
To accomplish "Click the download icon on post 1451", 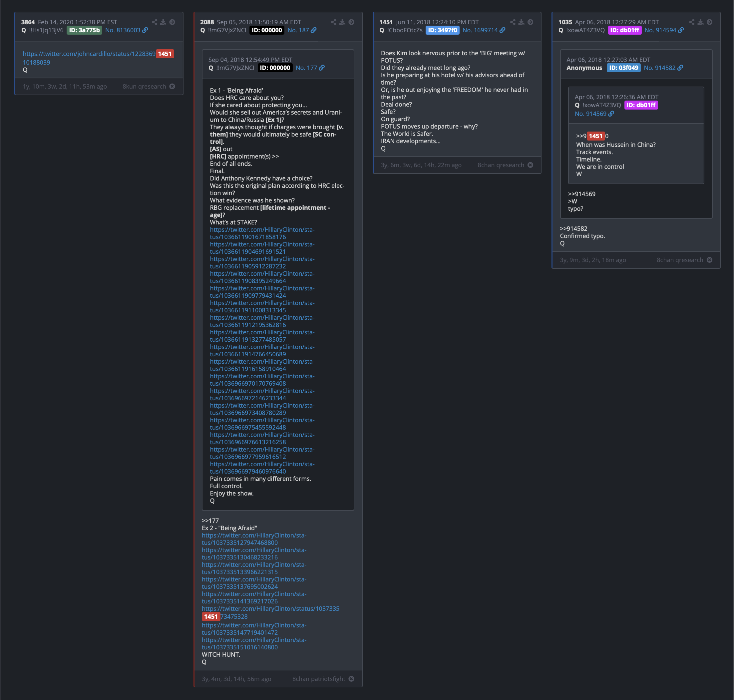I will pos(521,22).
